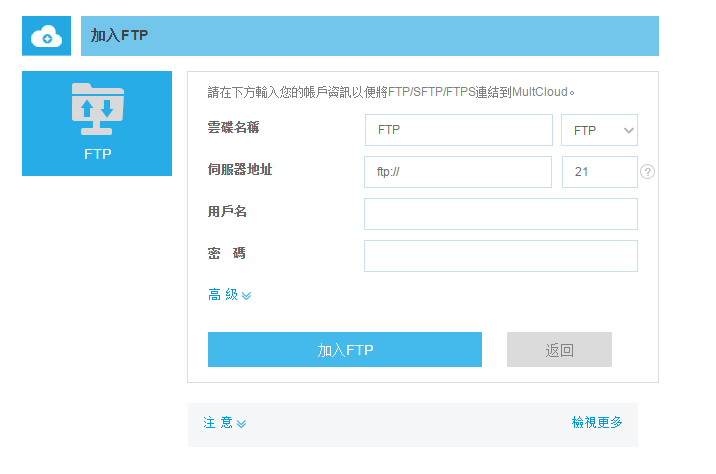Focus the 用戶名 username input box
716x474 pixels.
500,214
